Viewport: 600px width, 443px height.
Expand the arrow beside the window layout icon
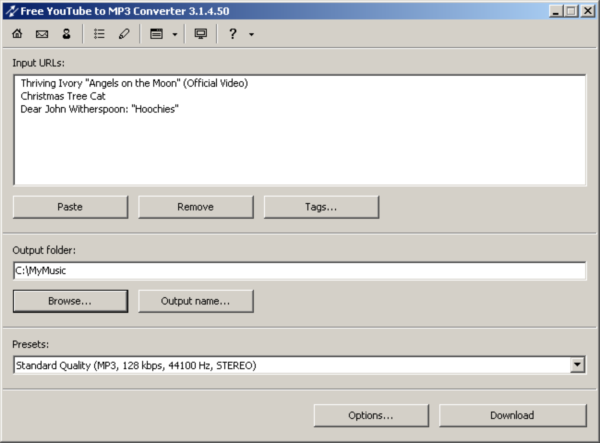pyautogui.click(x=175, y=34)
